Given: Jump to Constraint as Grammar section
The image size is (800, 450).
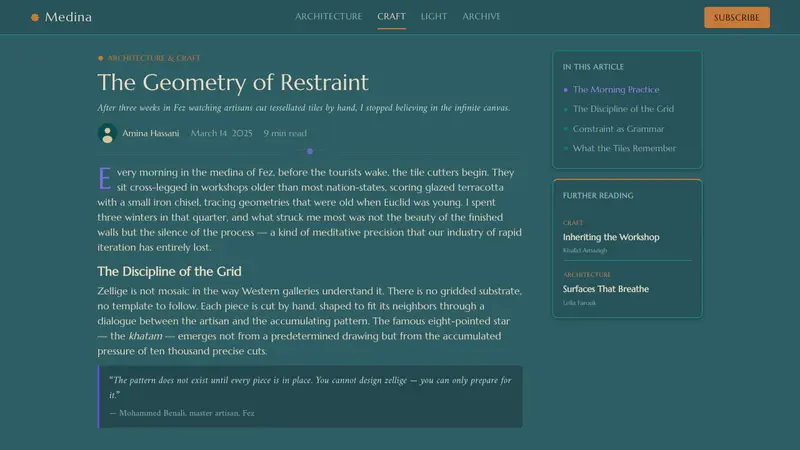Looking at the screenshot, I should pyautogui.click(x=618, y=129).
